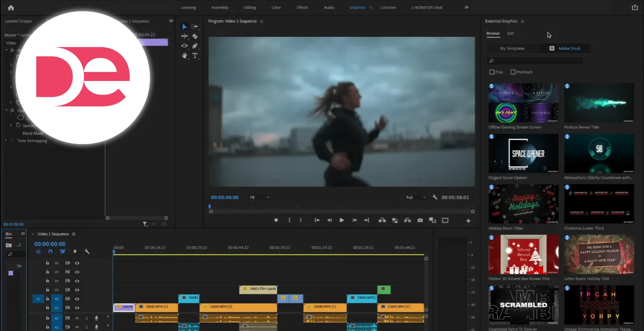Select the Selection tool arrow
Image resolution: width=644 pixels, height=331 pixels.
[185, 27]
